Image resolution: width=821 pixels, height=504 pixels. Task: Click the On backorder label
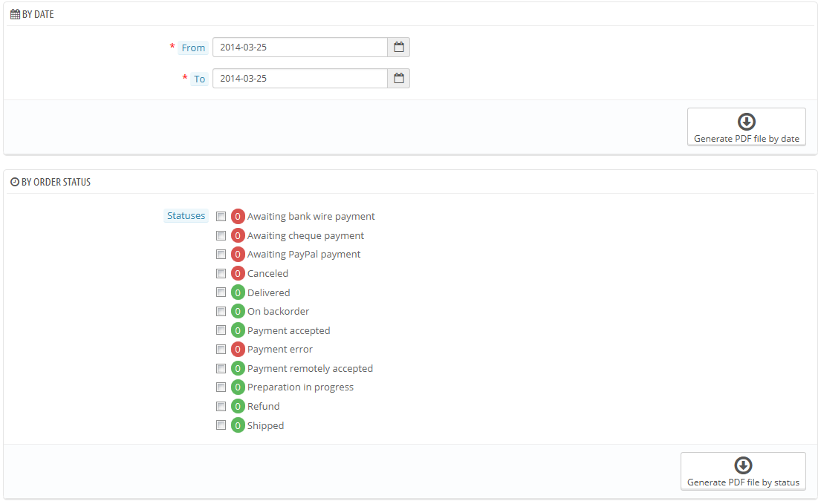pos(278,312)
